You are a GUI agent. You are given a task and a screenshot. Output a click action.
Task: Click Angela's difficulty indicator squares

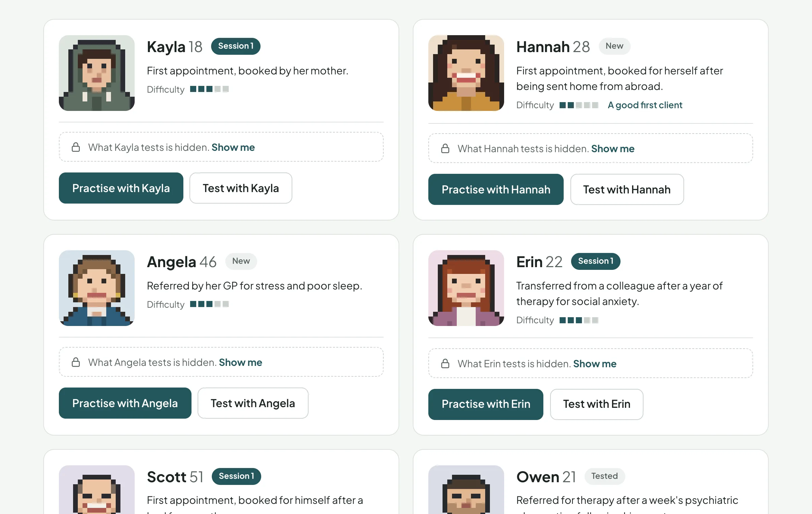tap(209, 304)
